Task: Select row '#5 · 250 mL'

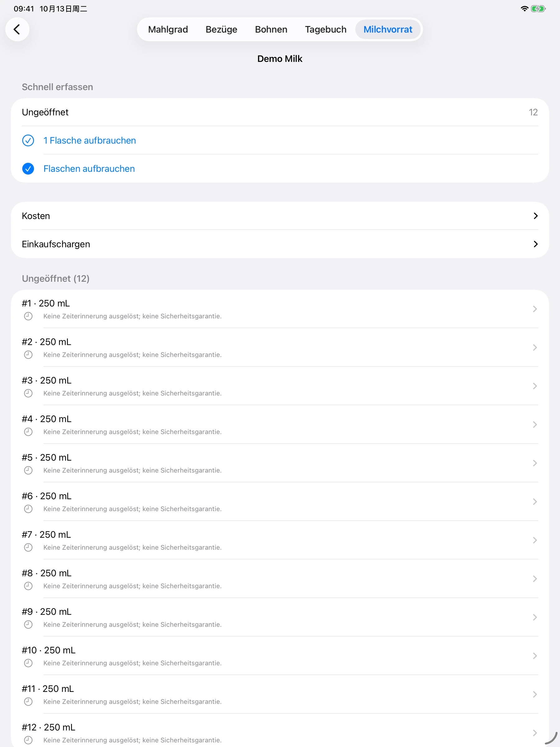Action: pyautogui.click(x=280, y=463)
